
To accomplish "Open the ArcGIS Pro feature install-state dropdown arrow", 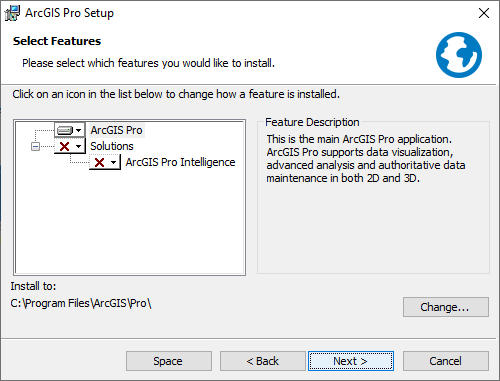I will point(79,130).
